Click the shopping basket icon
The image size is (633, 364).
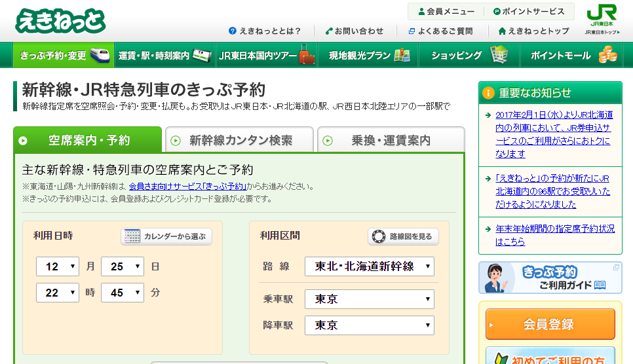[x=499, y=55]
